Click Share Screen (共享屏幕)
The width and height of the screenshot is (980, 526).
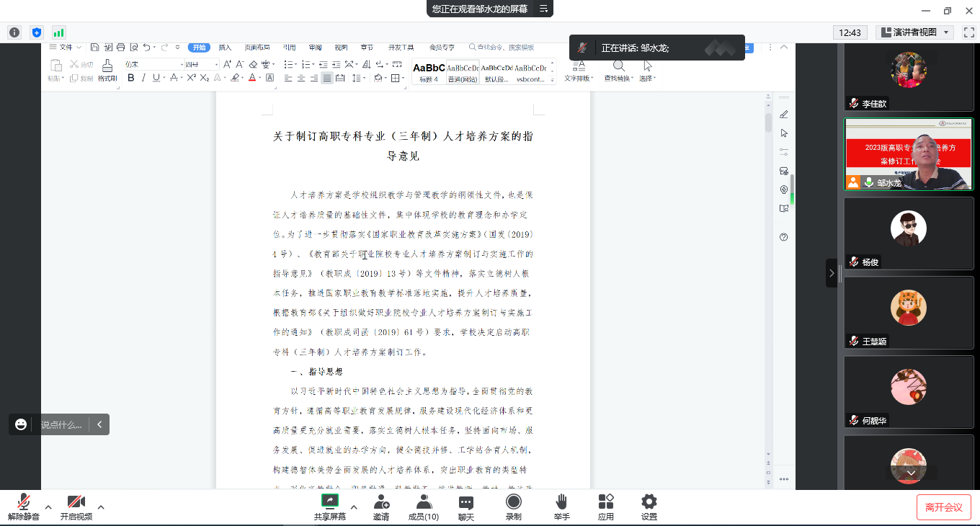pos(329,507)
